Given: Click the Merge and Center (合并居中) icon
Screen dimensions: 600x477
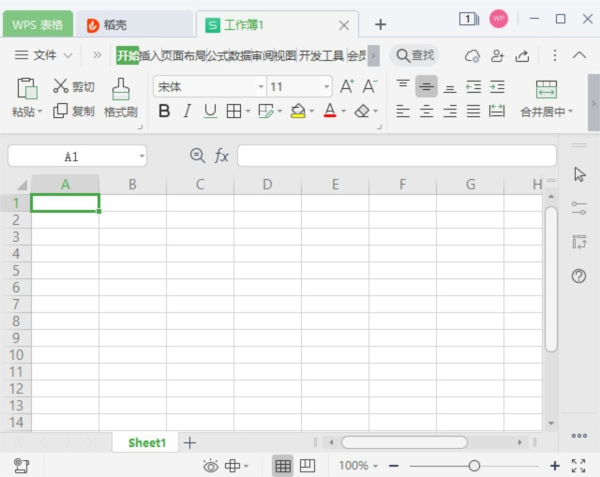Looking at the screenshot, I should tap(546, 89).
